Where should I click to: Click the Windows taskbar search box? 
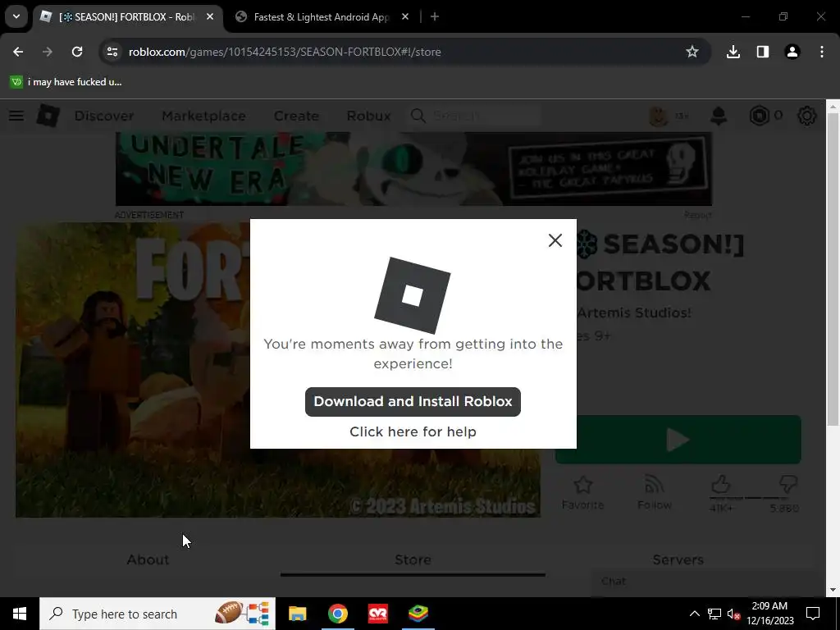tap(157, 614)
